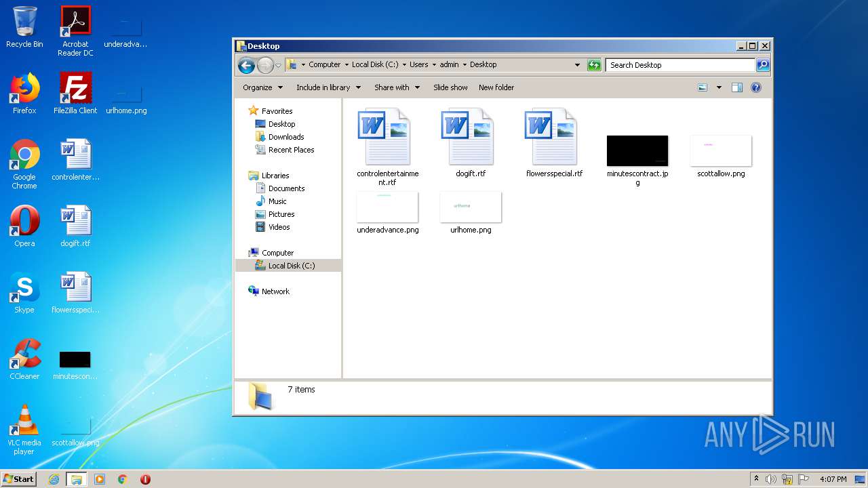Toggle the preview pane button
The height and width of the screenshot is (488, 868).
(x=737, y=87)
